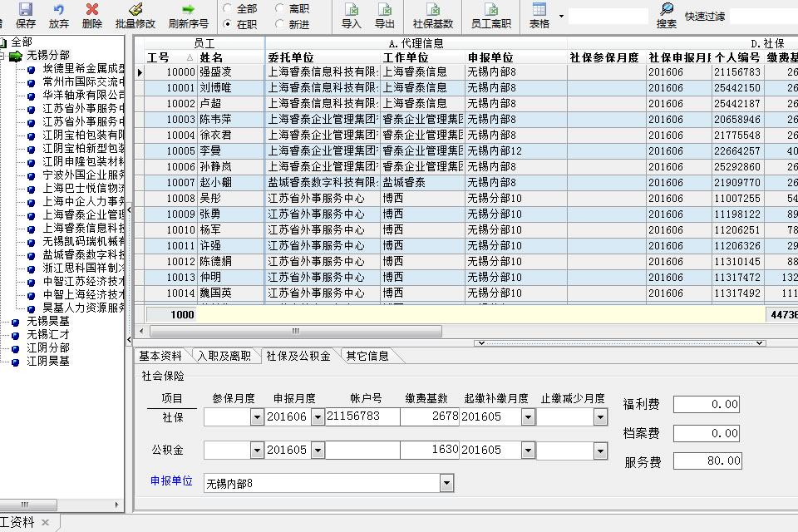
Task: Click the 服务费 input field
Action: click(x=706, y=461)
